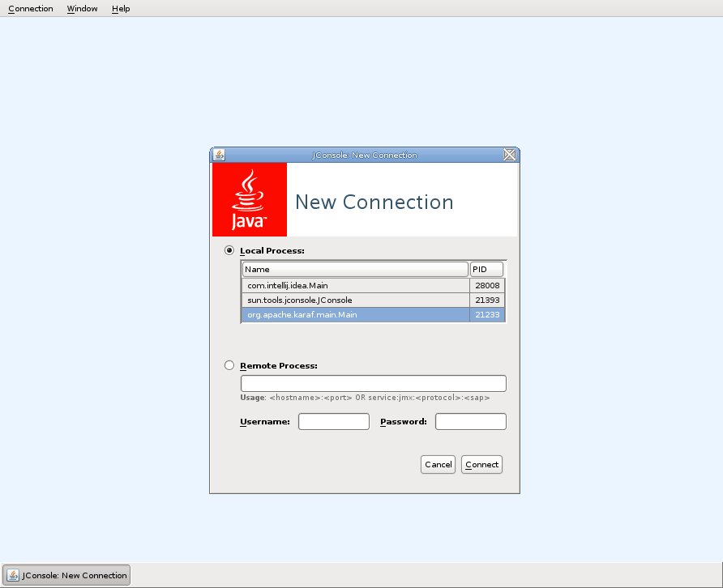723x588 pixels.
Task: Select the Local Process radio button
Action: pyautogui.click(x=229, y=251)
